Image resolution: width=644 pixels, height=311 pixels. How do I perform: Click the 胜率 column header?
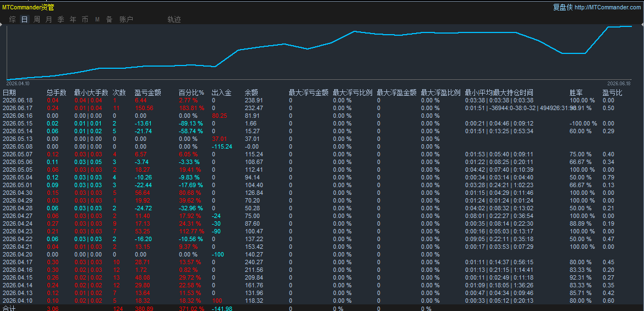[576, 93]
